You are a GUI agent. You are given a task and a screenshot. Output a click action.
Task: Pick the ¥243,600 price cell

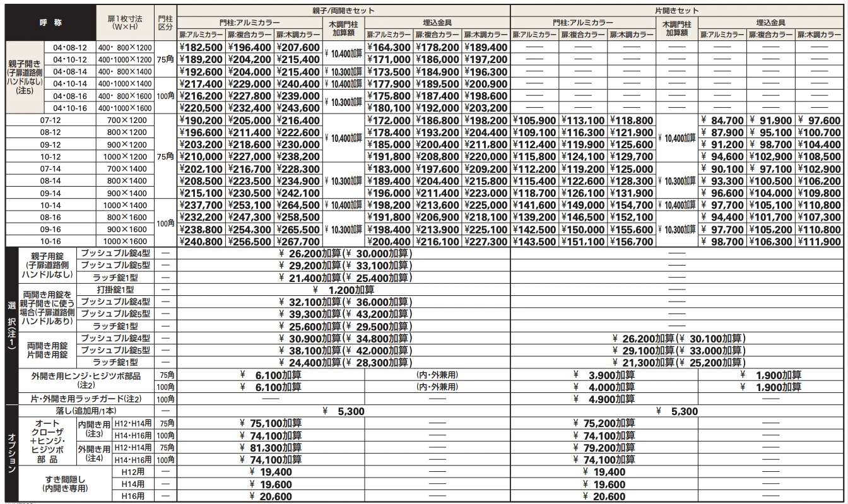click(298, 108)
